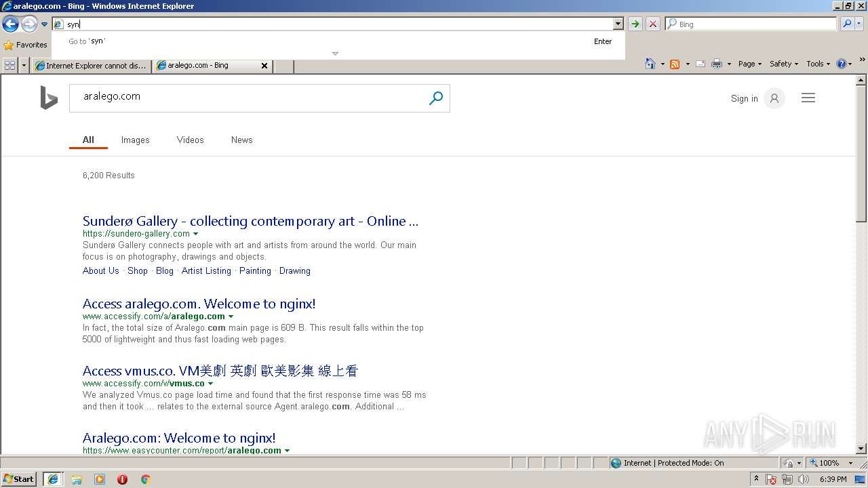This screenshot has height=488, width=868.
Task: Click Internet Protected Mode status text
Action: 673,463
